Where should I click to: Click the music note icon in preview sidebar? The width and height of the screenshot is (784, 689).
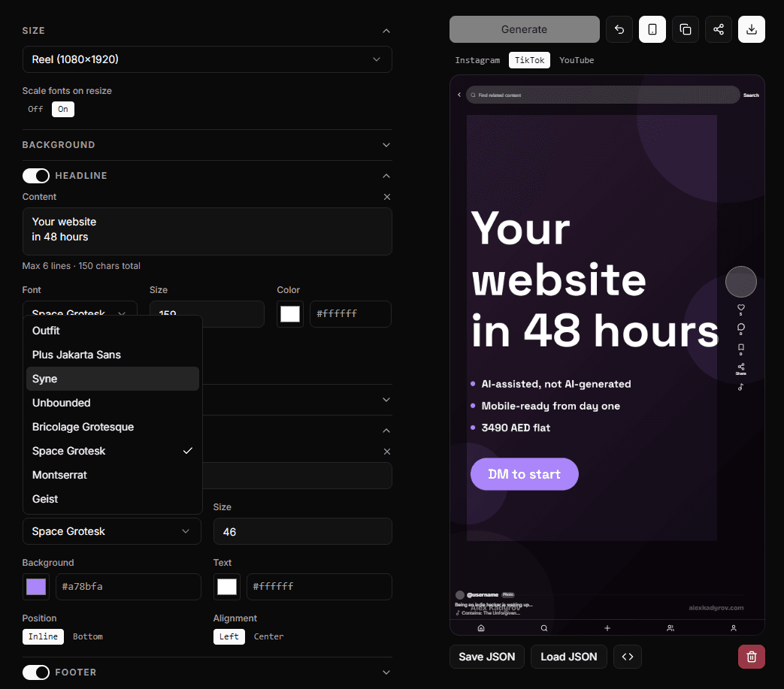click(x=740, y=387)
